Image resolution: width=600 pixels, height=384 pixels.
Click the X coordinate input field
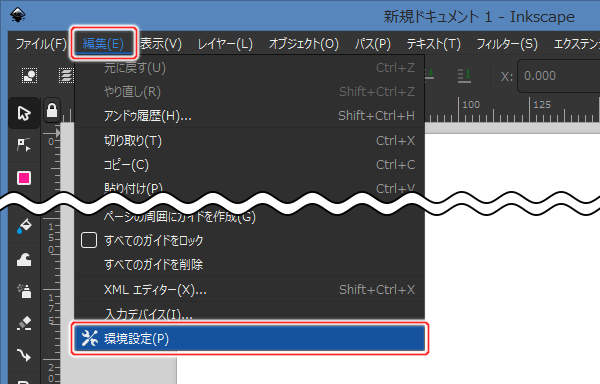(x=559, y=76)
